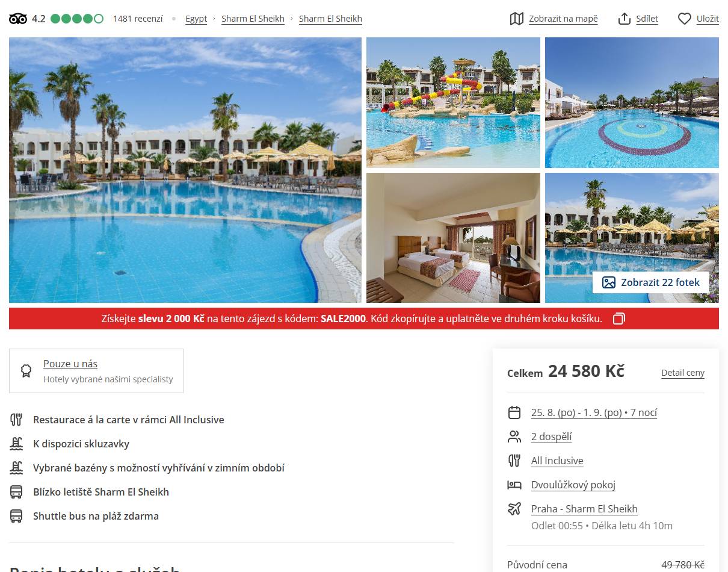728x572 pixels.
Task: Click the calendar icon next to the dates
Action: coord(514,412)
